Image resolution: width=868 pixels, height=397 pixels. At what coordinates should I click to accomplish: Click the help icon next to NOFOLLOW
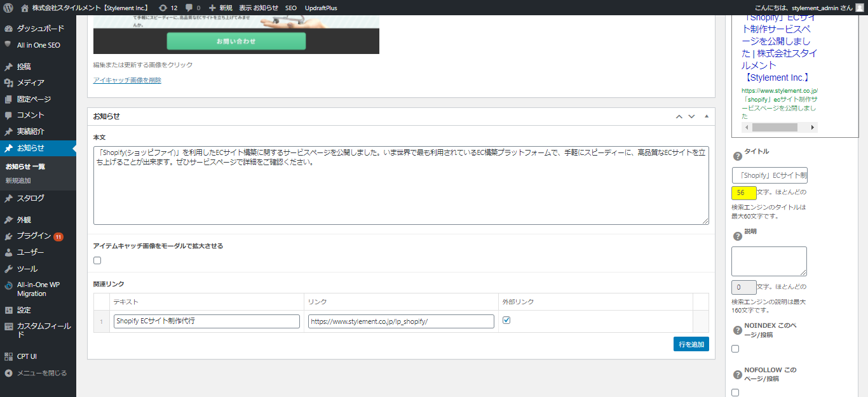pyautogui.click(x=738, y=374)
